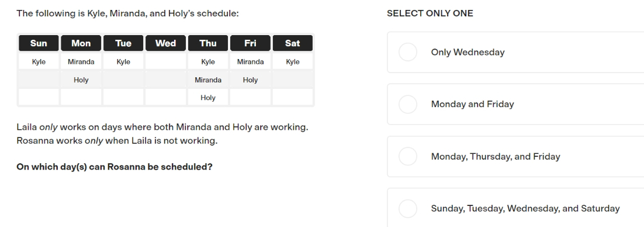Click Holy in the Thursday column

208,98
